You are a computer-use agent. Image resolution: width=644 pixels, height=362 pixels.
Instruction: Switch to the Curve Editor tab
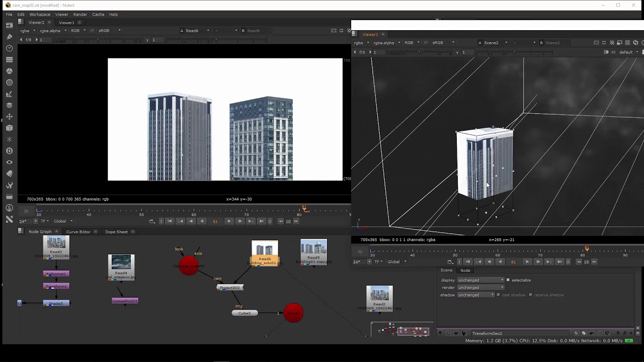pos(78,232)
